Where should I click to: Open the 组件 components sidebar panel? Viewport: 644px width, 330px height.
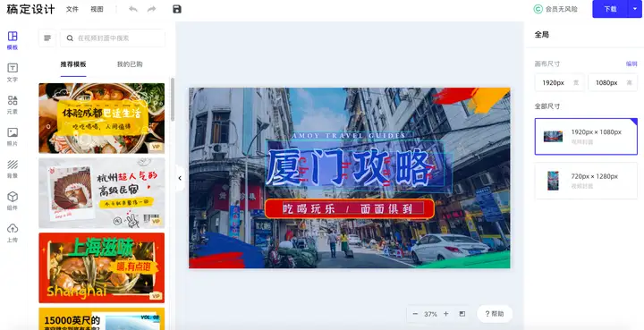click(13, 200)
